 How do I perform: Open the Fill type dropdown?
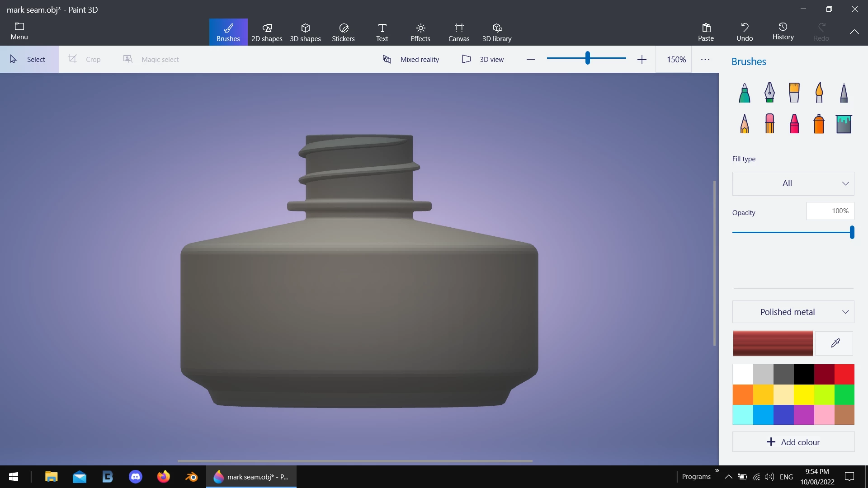(x=793, y=183)
